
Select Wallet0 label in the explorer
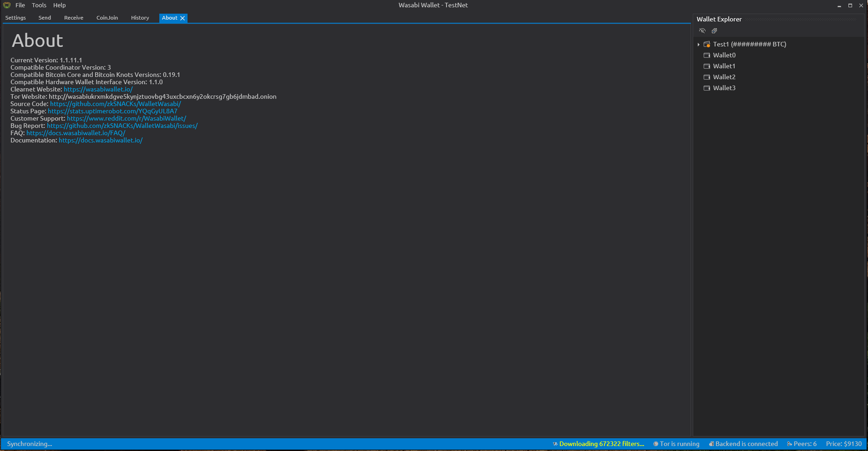tap(724, 55)
